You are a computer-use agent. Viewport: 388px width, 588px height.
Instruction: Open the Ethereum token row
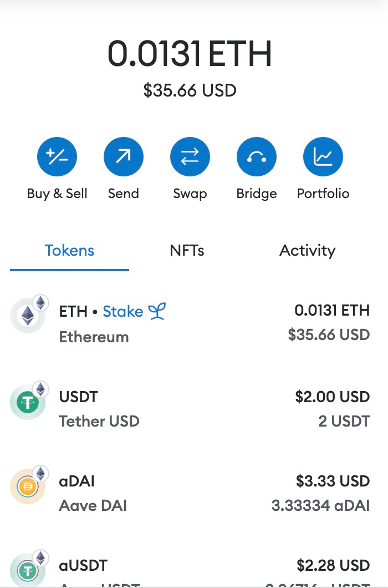(194, 324)
